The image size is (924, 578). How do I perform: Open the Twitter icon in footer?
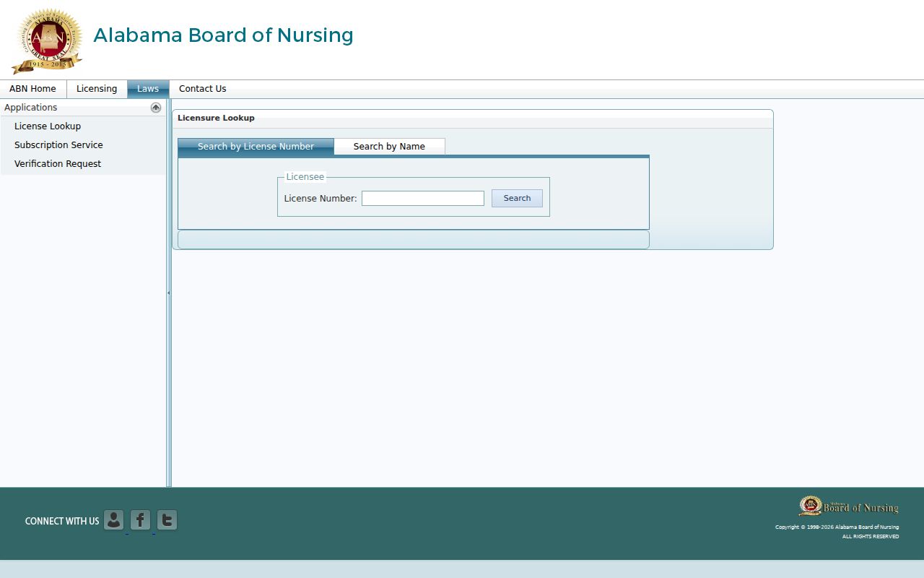point(167,520)
